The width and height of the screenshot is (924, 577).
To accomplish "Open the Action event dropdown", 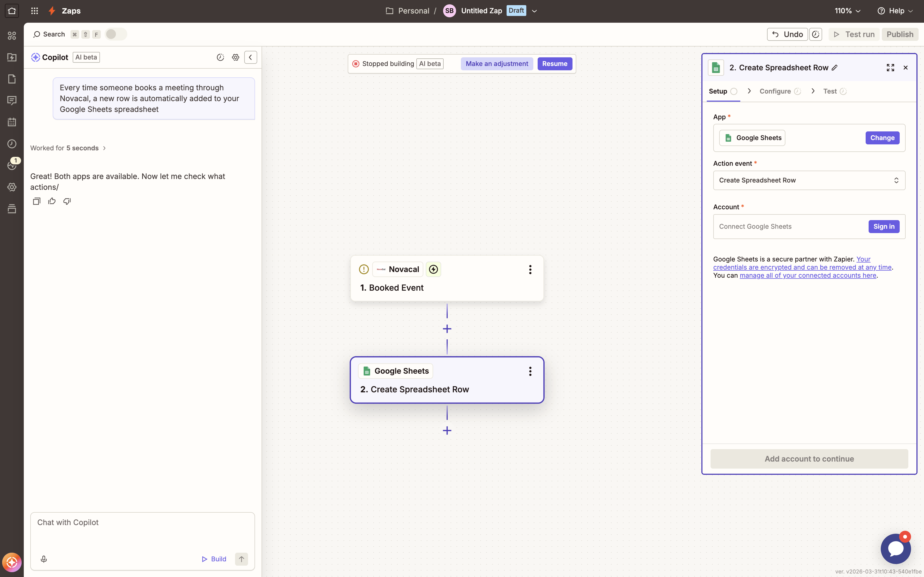I will tap(809, 180).
